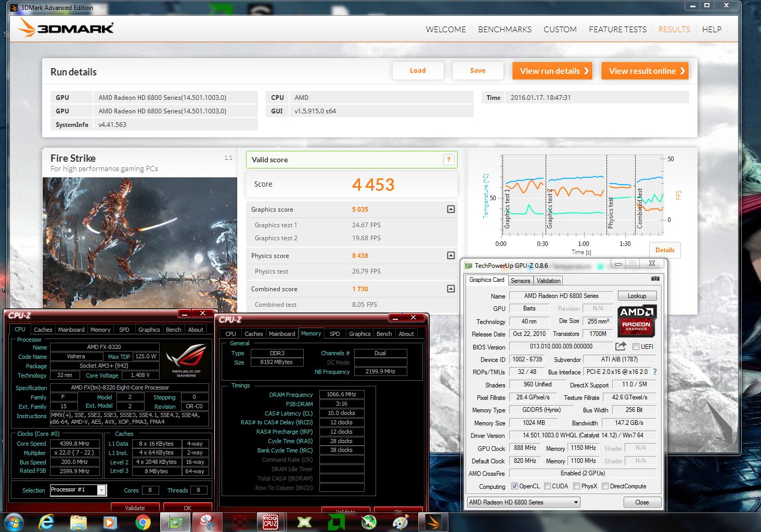Click the Lookup button in GPU-Z

[637, 296]
